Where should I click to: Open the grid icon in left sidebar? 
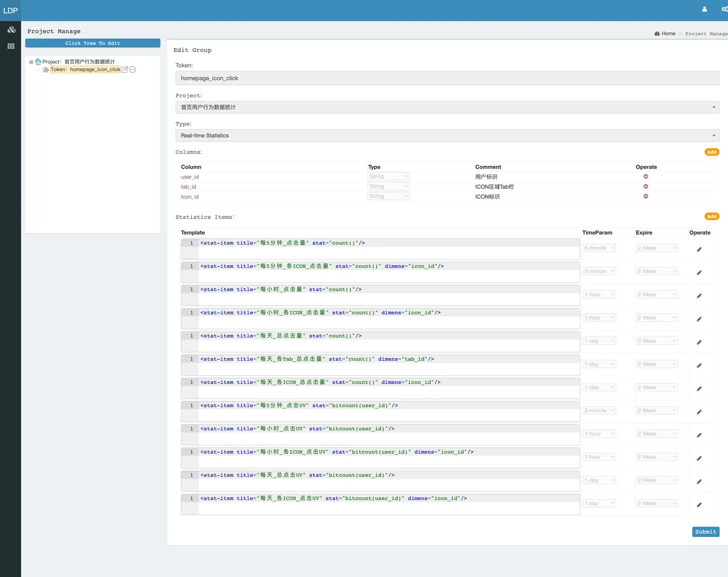[x=11, y=46]
